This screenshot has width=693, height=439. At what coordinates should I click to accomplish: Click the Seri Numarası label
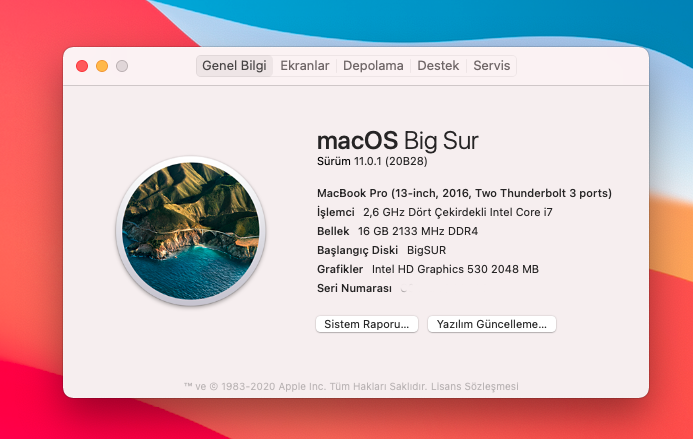[354, 288]
